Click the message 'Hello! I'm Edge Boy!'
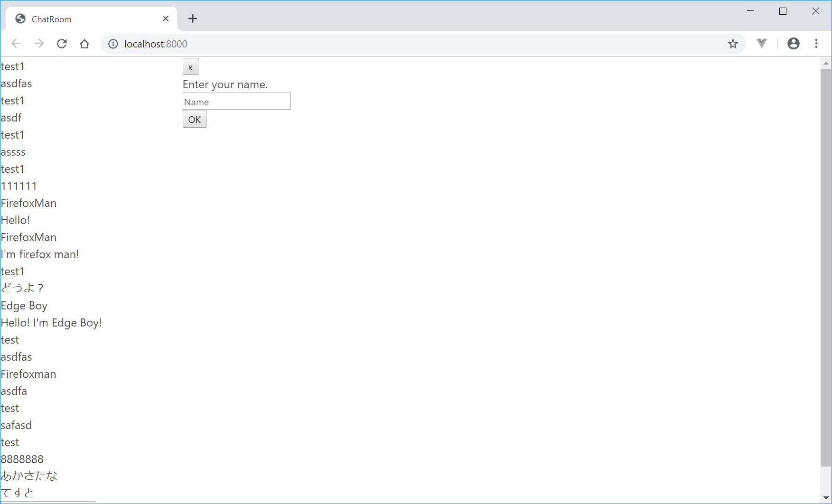This screenshot has height=504, width=832. tap(51, 323)
